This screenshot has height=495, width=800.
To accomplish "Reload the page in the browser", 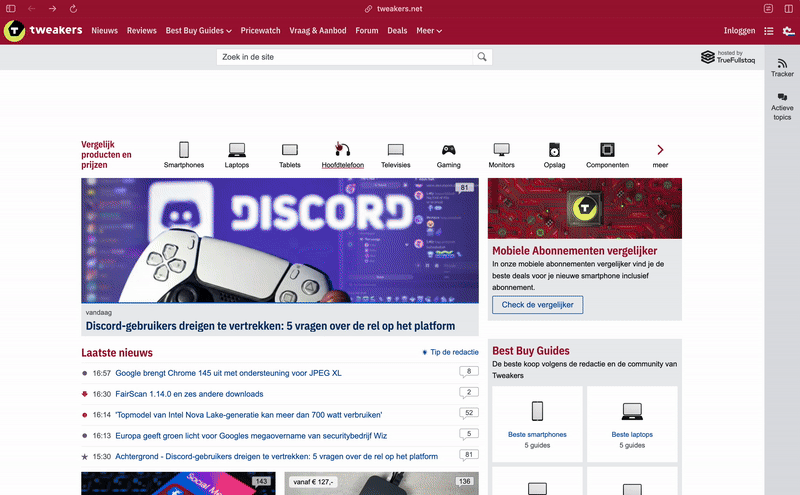I will (73, 8).
